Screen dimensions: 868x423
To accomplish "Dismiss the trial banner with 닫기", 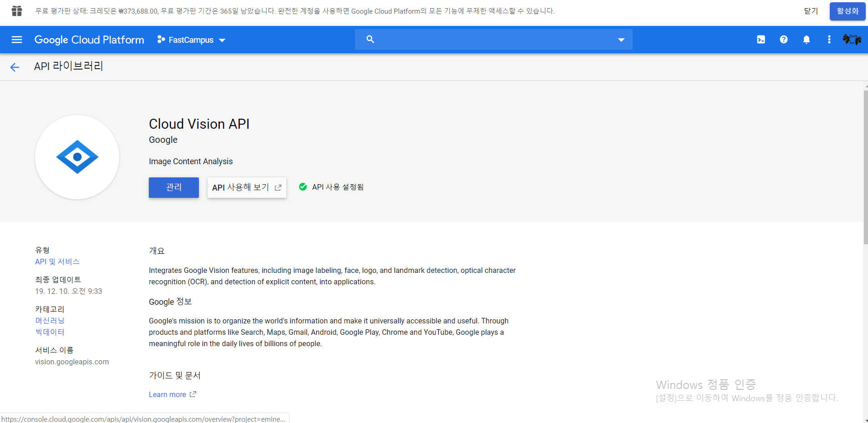I will pyautogui.click(x=811, y=11).
